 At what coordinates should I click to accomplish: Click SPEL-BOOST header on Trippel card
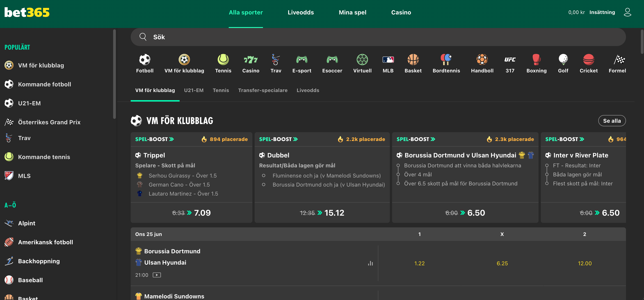pyautogui.click(x=155, y=139)
